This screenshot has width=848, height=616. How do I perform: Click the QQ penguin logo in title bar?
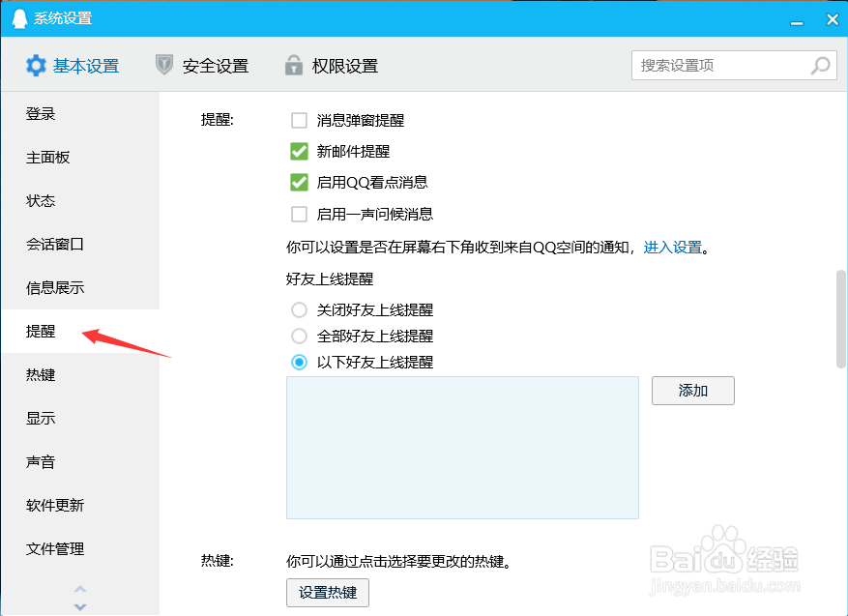coord(19,19)
